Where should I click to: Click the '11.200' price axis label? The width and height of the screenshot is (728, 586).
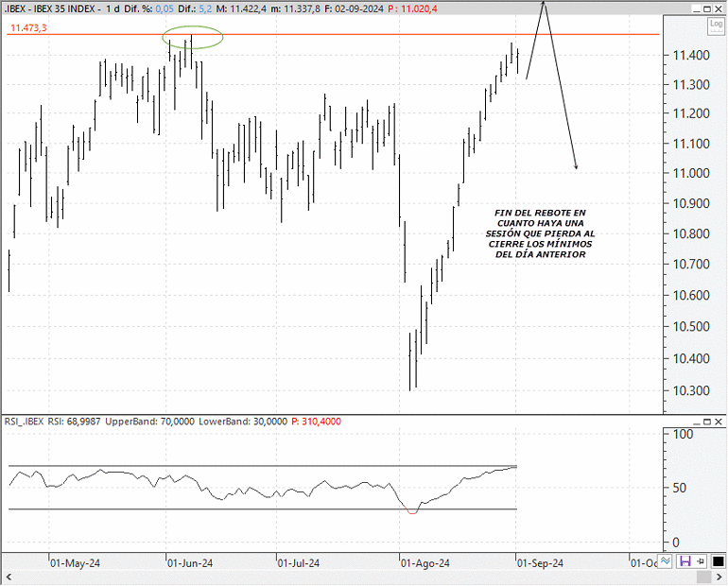coord(691,113)
